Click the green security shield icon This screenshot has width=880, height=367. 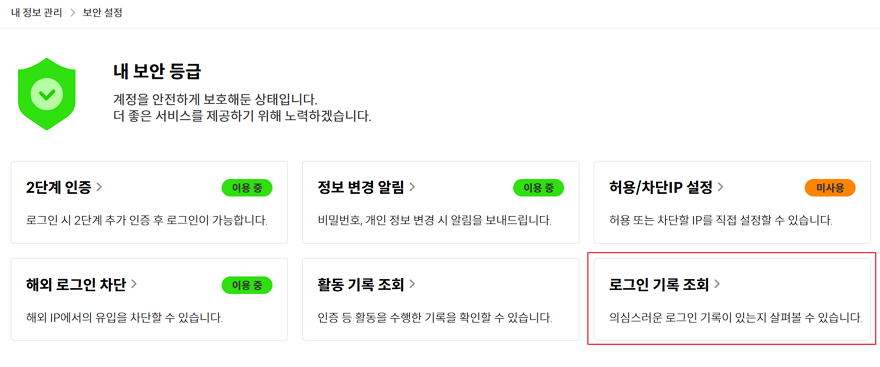click(47, 94)
